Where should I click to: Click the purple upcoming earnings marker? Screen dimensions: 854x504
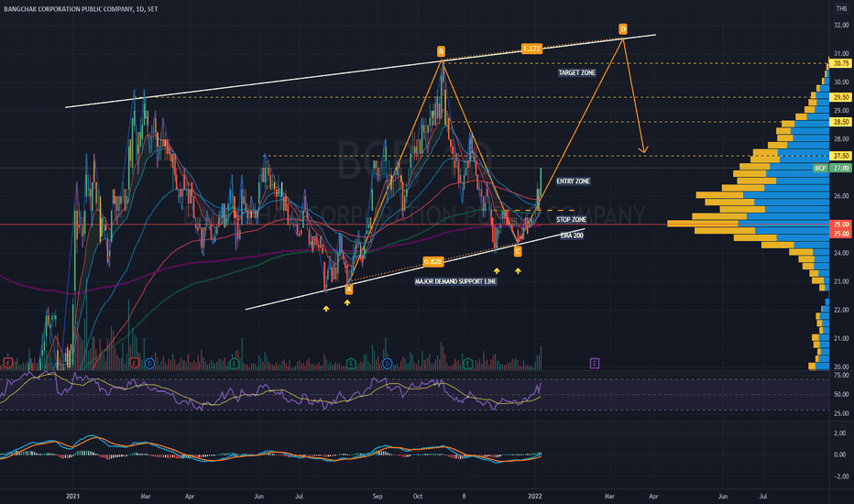(x=595, y=363)
